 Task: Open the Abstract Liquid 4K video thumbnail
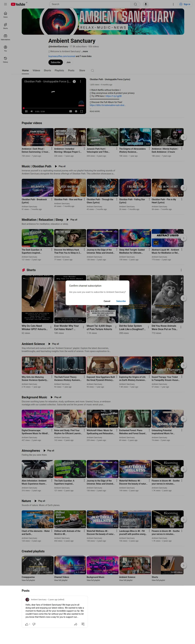168,238
